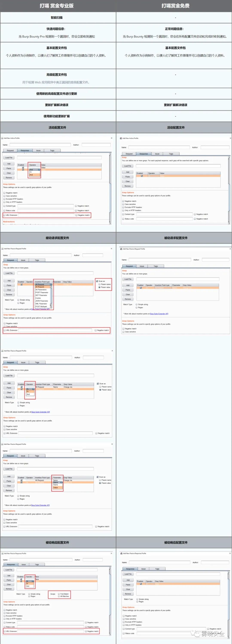Click Name field in Free Active Profile window
The height and width of the screenshot is (644, 232).
tap(159, 147)
